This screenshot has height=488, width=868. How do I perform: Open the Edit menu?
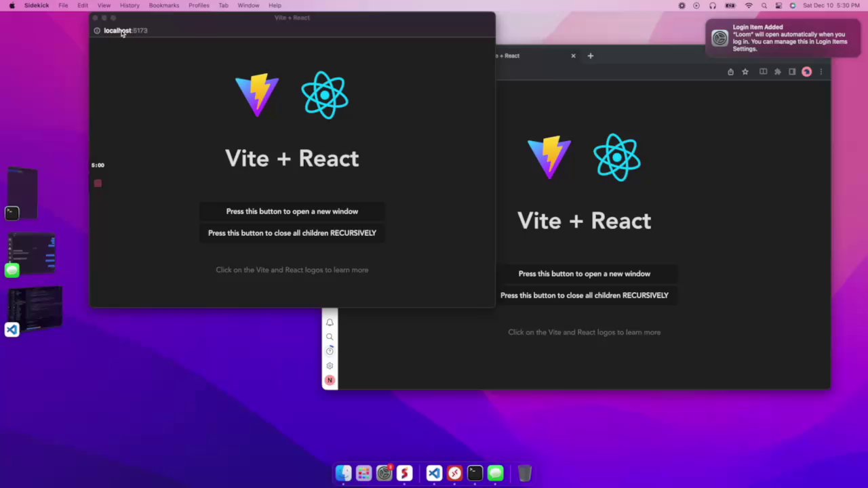click(x=83, y=5)
